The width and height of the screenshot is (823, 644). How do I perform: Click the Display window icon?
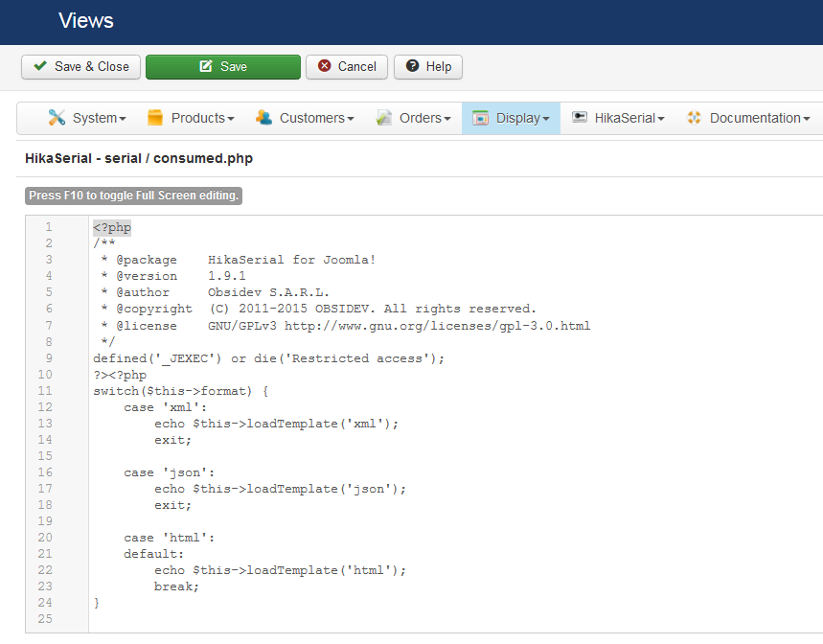[481, 118]
